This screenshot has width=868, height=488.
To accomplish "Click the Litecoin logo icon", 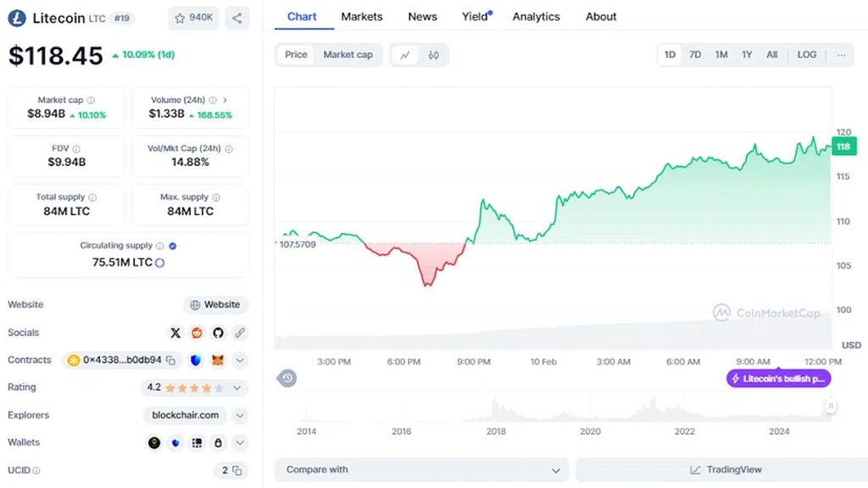I will (17, 19).
